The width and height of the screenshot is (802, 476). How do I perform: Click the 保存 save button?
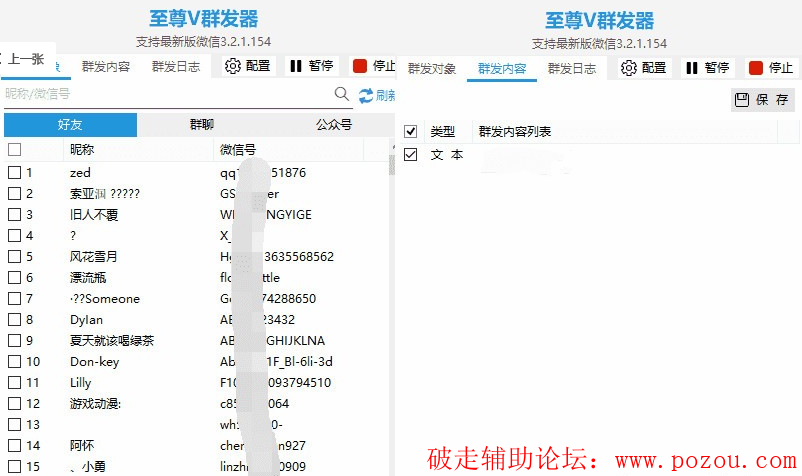tap(763, 100)
